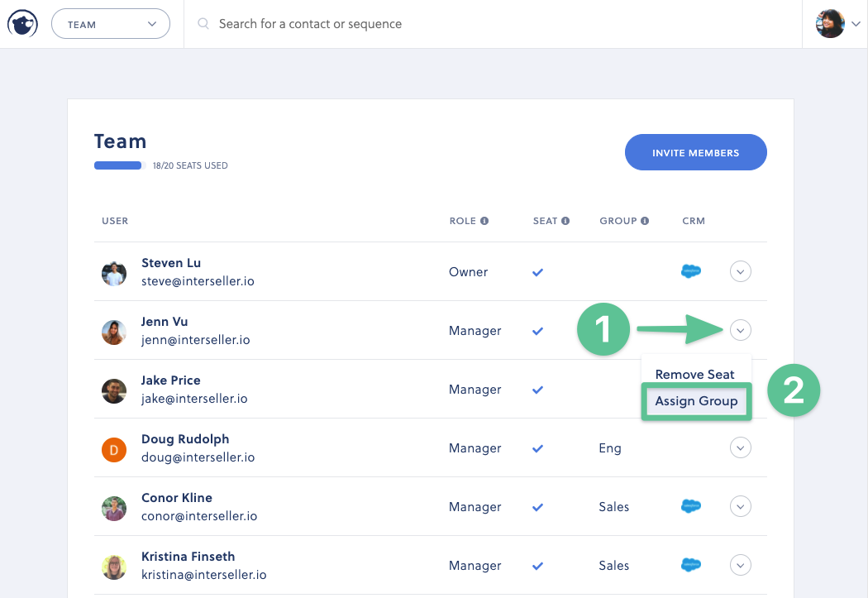This screenshot has height=598, width=868.
Task: Expand the profile avatar menu chevron
Action: point(856,23)
